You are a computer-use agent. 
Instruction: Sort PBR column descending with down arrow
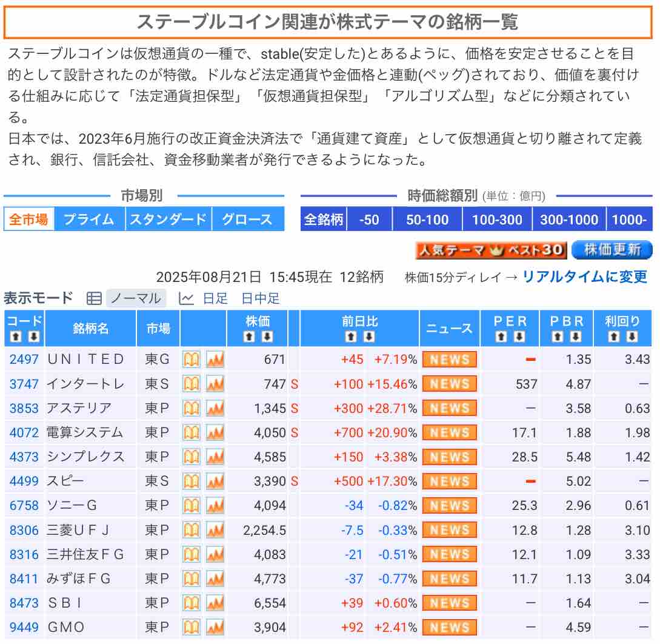pyautogui.click(x=576, y=337)
